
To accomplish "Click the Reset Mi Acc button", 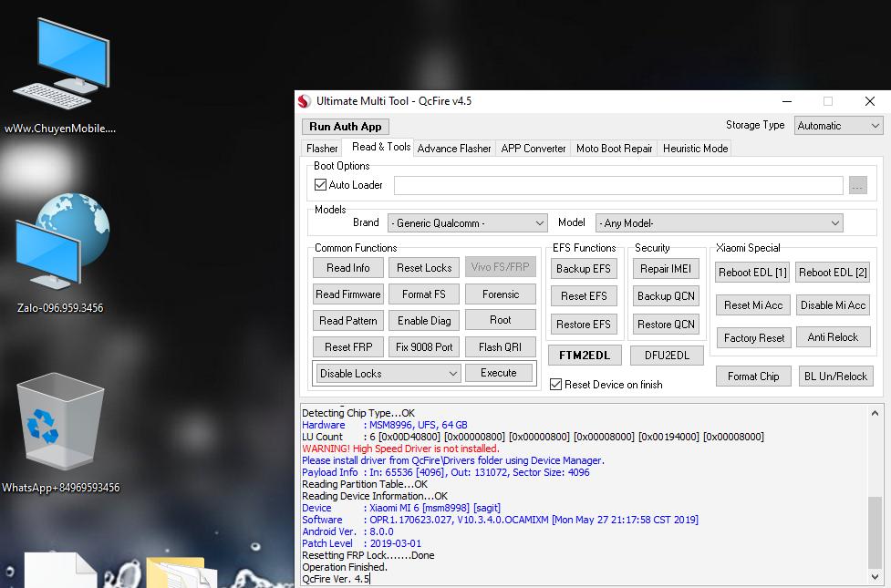I will tap(753, 305).
